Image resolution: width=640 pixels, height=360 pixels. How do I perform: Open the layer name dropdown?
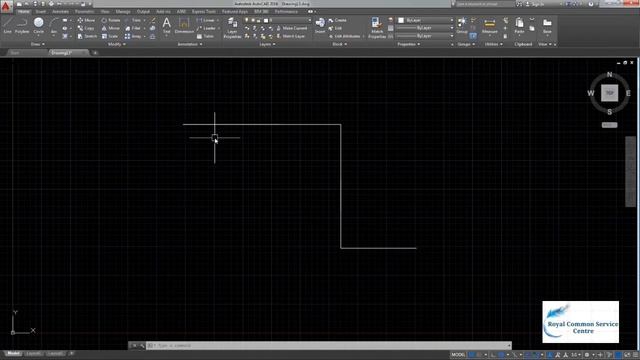pos(309,20)
